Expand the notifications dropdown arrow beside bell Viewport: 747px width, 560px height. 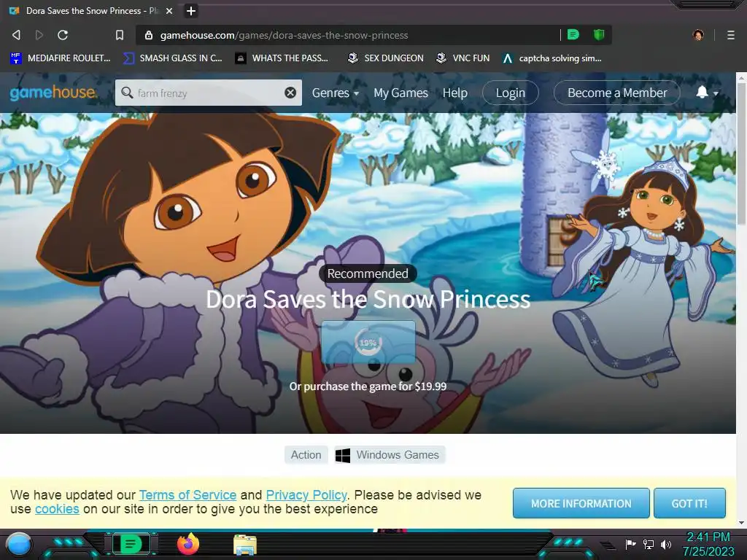coord(716,93)
